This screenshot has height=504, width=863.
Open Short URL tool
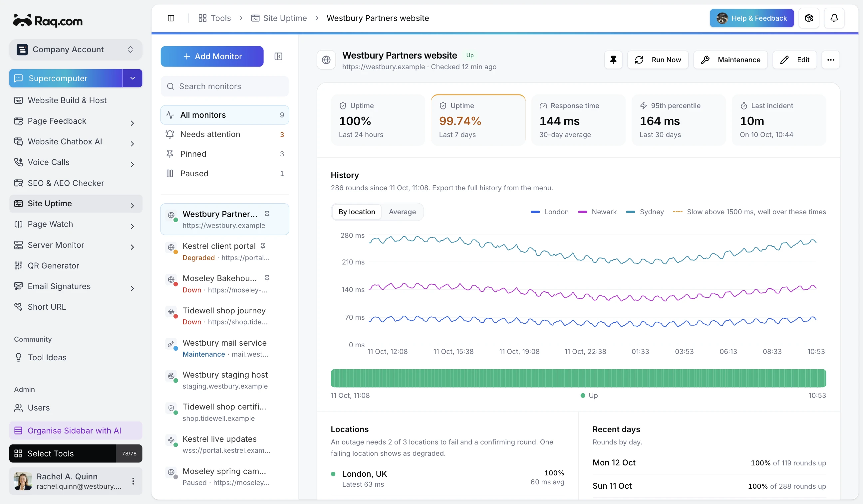coord(76,307)
